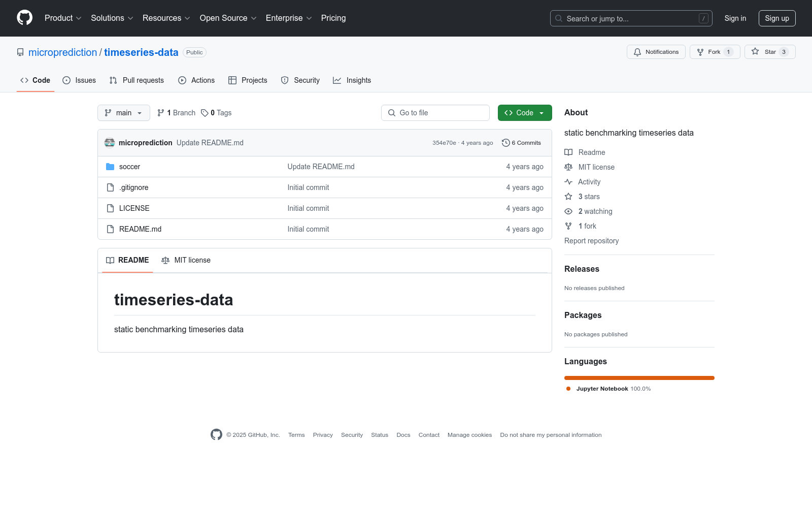Image resolution: width=812 pixels, height=508 pixels.
Task: Click the fork icon in the Fork button
Action: point(700,52)
